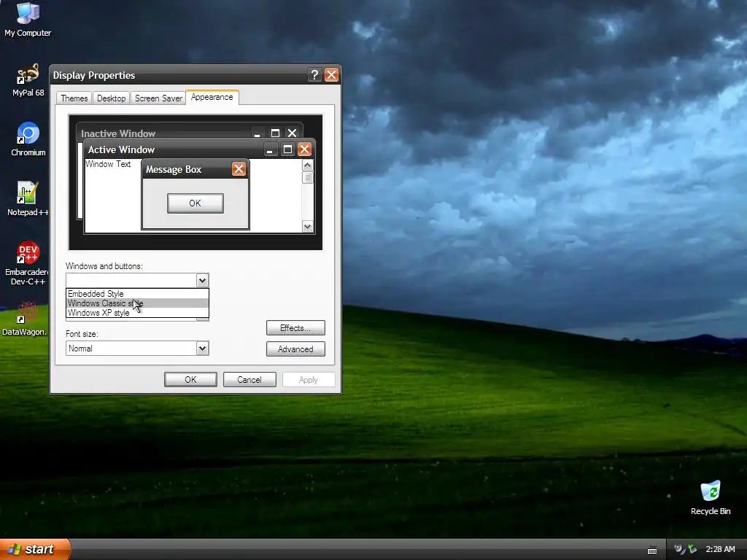
Task: Click the preview Active Window close icon
Action: 304,149
